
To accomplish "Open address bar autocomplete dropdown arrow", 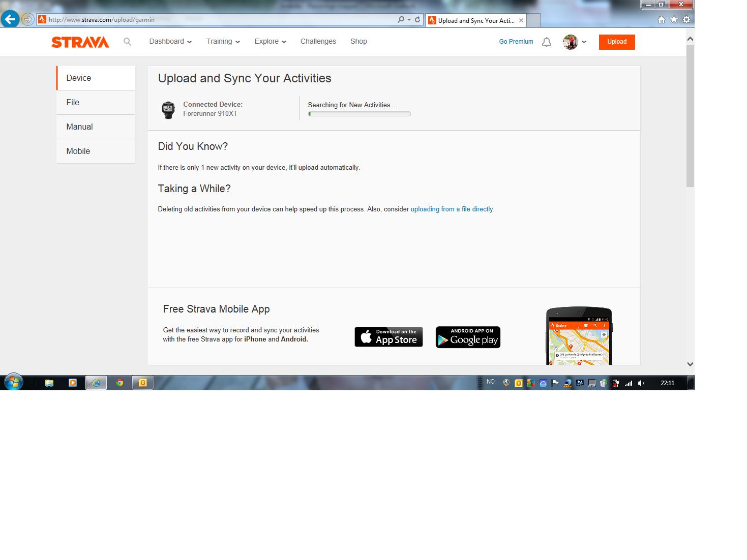I will click(x=409, y=19).
